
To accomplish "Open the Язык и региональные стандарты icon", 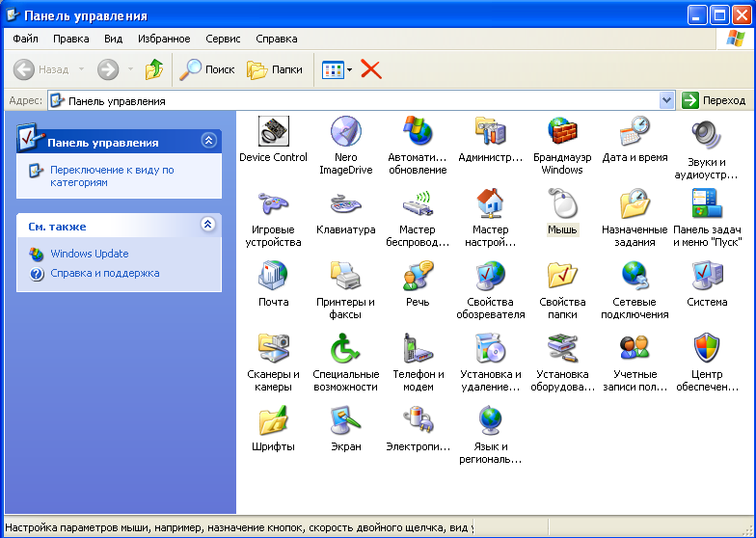I will point(490,420).
